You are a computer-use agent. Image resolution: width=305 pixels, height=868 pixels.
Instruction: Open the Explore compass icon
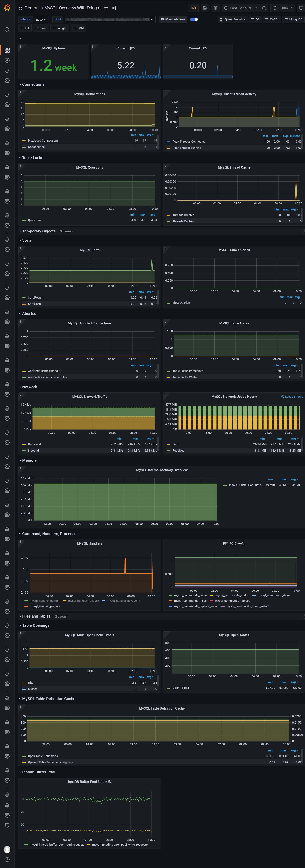7,60
